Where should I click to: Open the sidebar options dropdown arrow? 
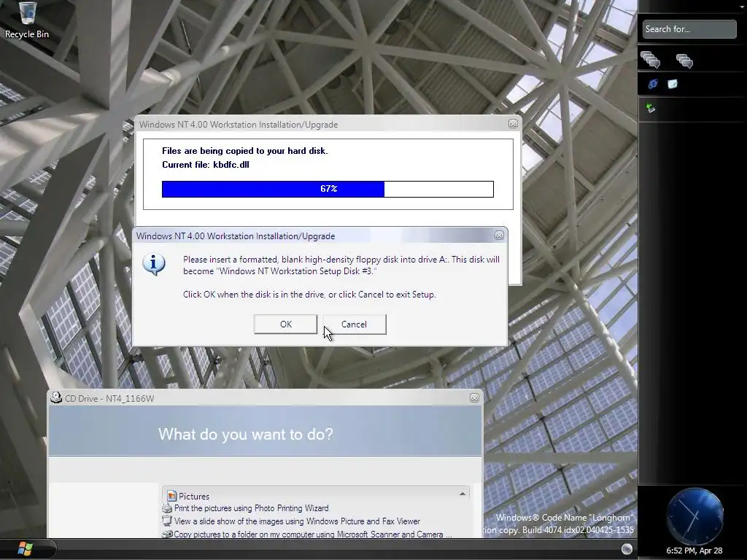(743, 7)
